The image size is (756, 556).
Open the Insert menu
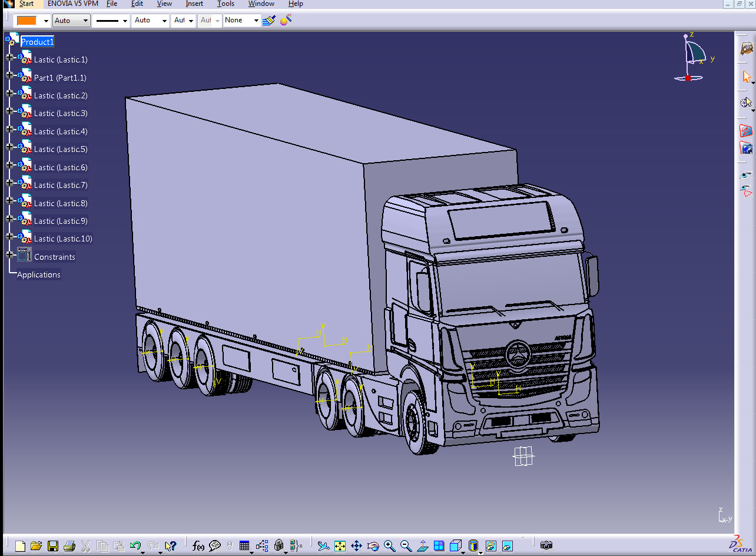[194, 4]
